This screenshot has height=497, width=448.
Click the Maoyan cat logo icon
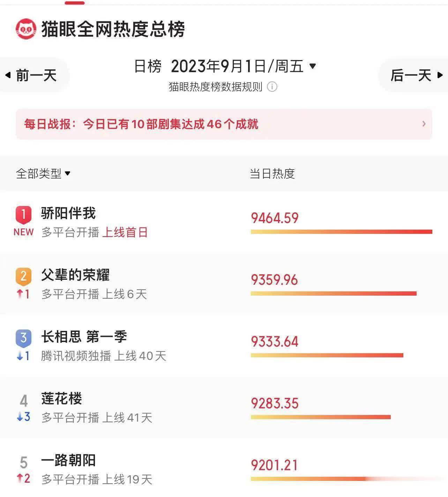coord(26,29)
